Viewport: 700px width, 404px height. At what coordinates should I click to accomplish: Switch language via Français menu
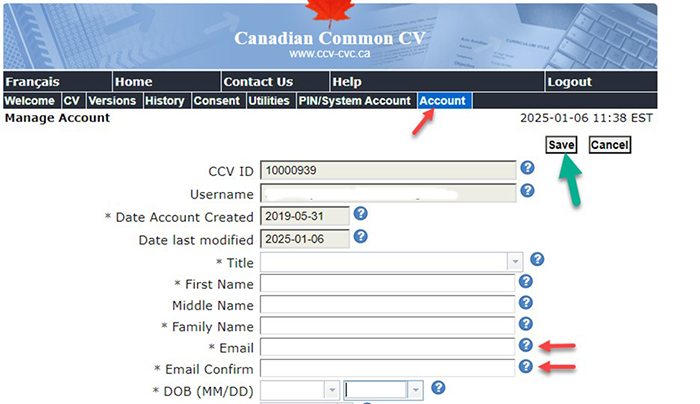pyautogui.click(x=32, y=82)
